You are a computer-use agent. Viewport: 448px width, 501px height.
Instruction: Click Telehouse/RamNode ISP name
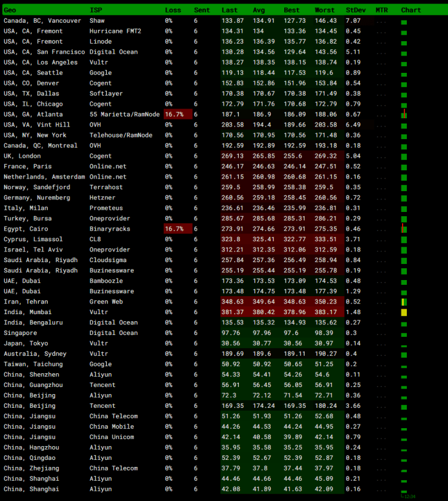point(121,135)
